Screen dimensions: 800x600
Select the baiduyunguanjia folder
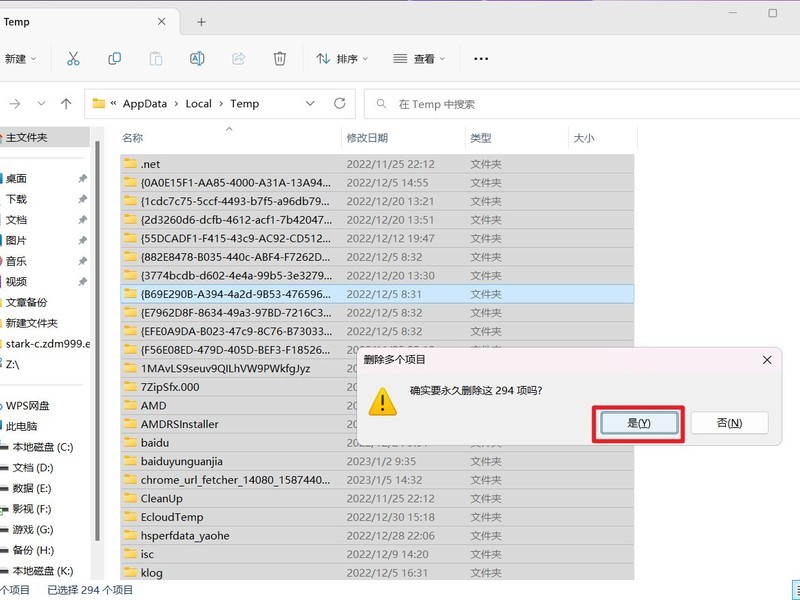(x=377, y=461)
